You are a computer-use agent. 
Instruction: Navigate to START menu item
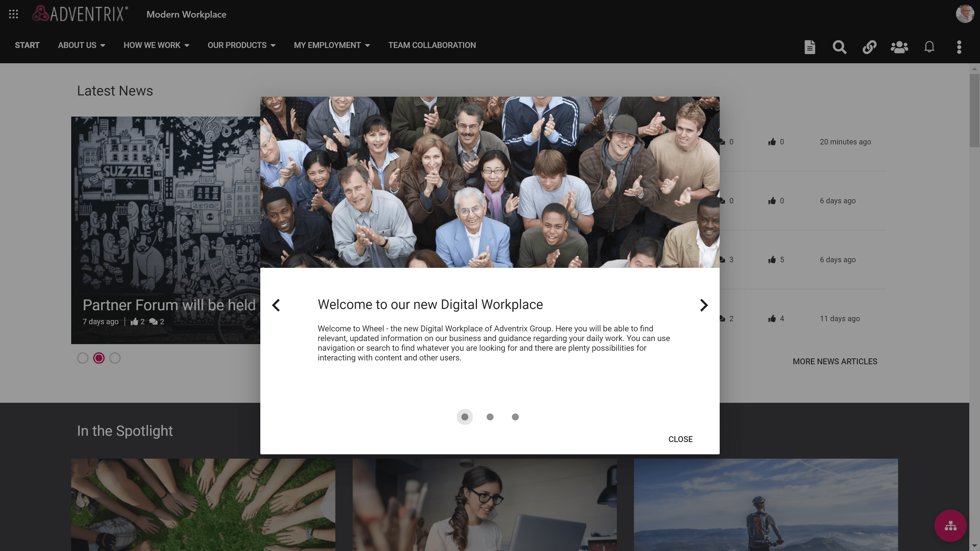pyautogui.click(x=27, y=45)
